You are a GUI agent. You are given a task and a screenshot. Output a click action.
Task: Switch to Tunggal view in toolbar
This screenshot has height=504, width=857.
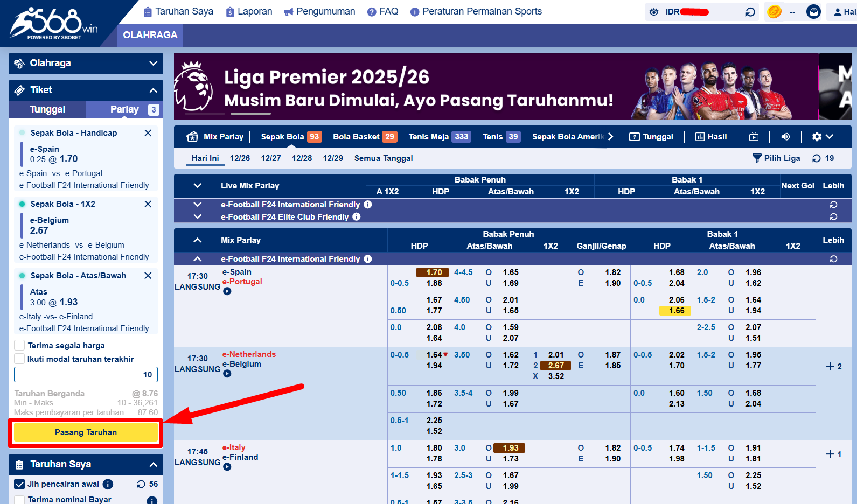(651, 137)
